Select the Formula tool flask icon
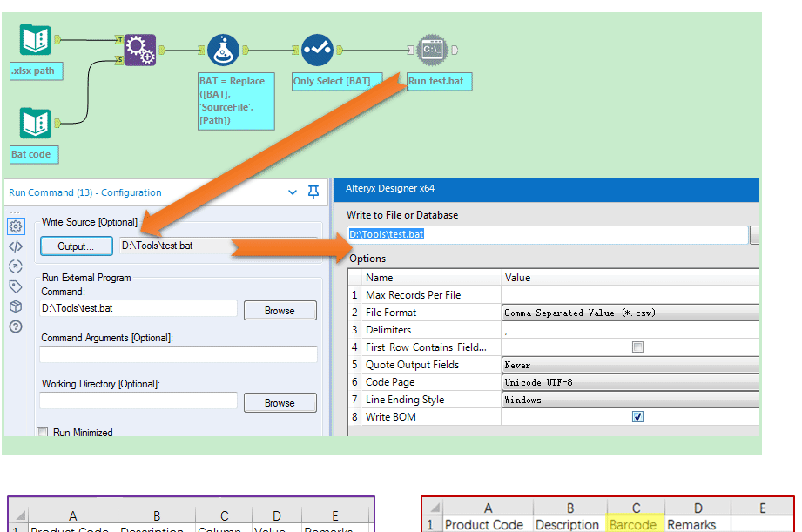The image size is (802, 532). pos(223,51)
